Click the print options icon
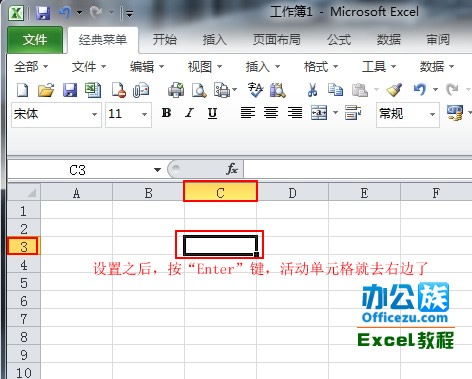Viewport: 472px width, 379px height. pos(221,90)
